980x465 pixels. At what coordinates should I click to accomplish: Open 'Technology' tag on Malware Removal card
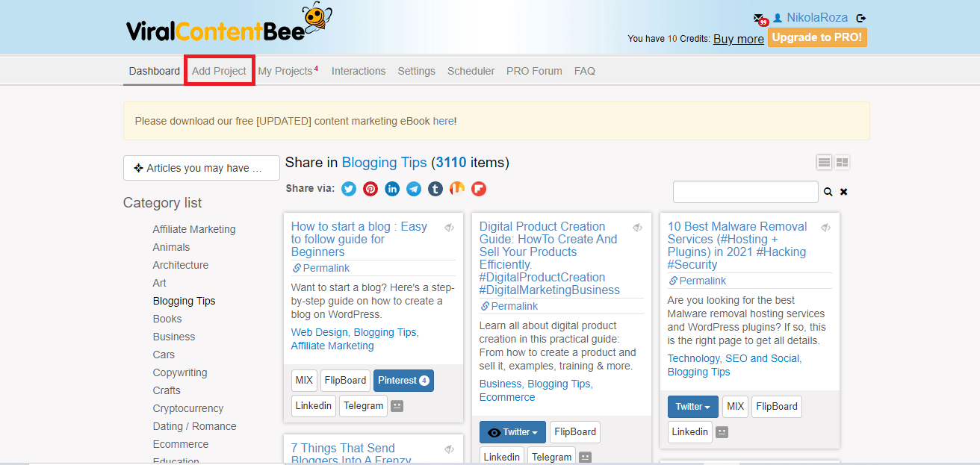[694, 358]
